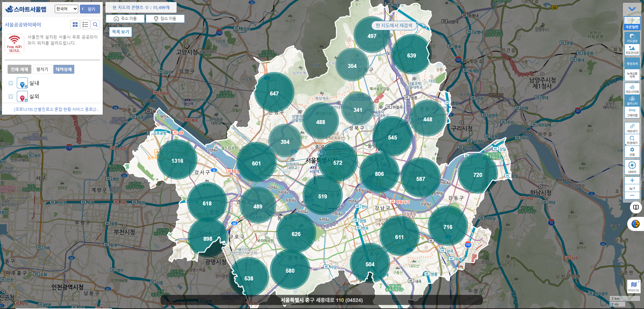The height and width of the screenshot is (309, 644).
Task: Click the 펼치기 expand button
Action: pyautogui.click(x=42, y=69)
